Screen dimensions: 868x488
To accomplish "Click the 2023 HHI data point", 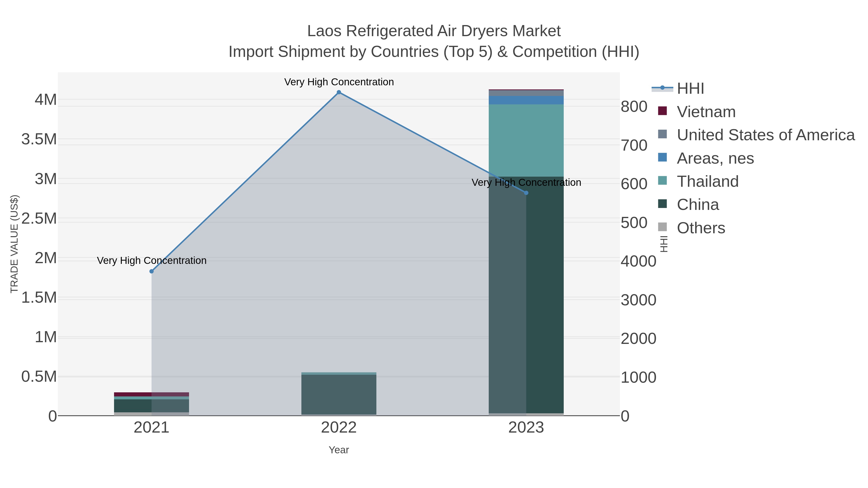I will click(x=526, y=193).
